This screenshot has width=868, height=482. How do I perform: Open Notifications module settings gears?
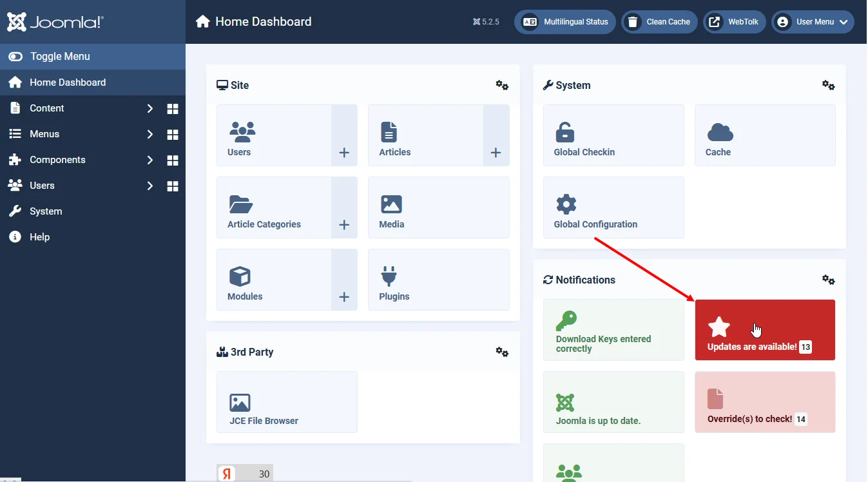click(828, 280)
